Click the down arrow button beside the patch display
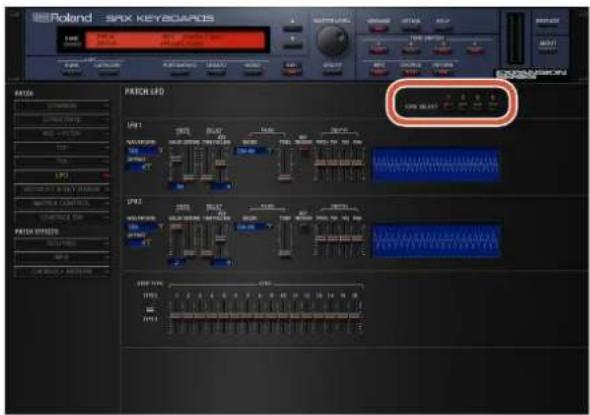Image resolution: width=590 pixels, height=415 pixels. tap(292, 46)
